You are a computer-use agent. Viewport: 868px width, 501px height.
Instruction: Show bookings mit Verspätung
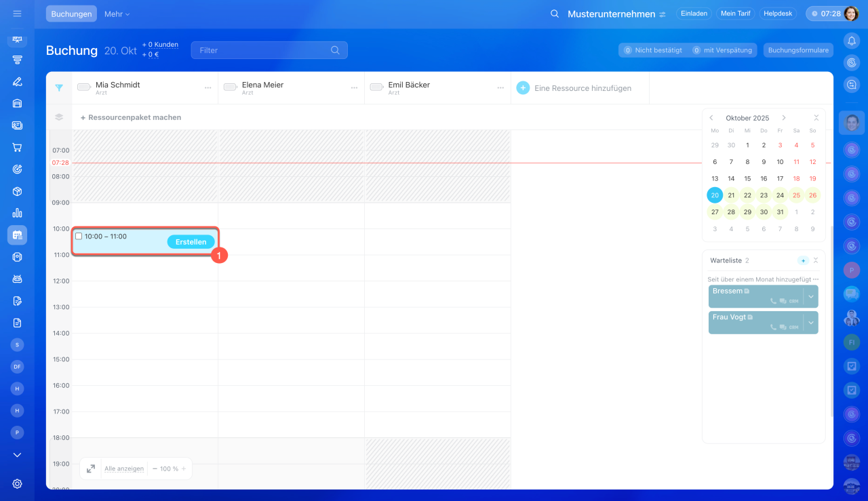[x=722, y=50]
